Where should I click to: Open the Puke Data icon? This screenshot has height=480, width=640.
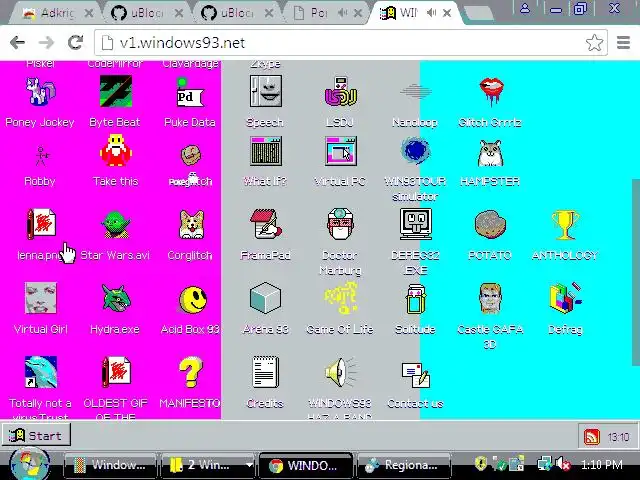(190, 93)
